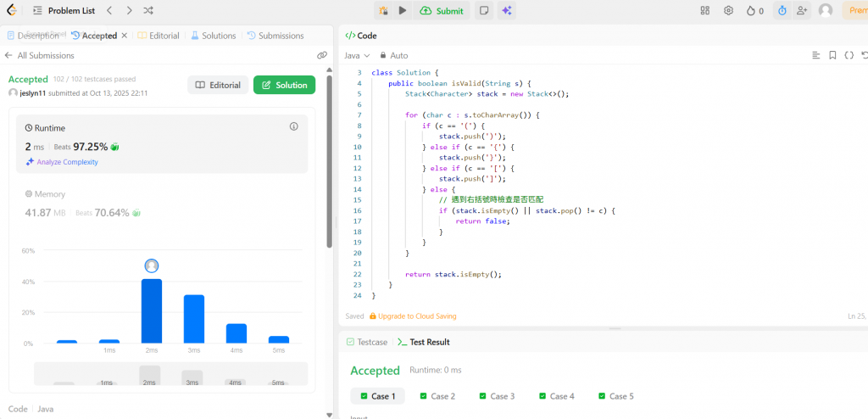The image size is (868, 419).
Task: Click the Saved status text
Action: point(355,316)
